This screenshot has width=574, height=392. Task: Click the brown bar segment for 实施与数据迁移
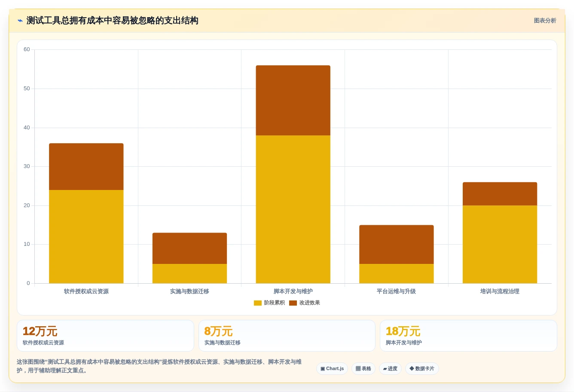(x=189, y=248)
